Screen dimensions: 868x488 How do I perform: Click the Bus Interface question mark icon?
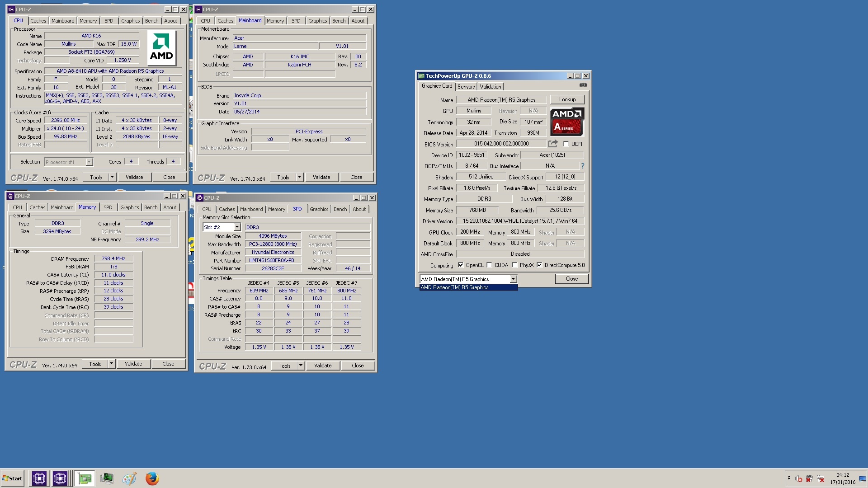click(583, 166)
